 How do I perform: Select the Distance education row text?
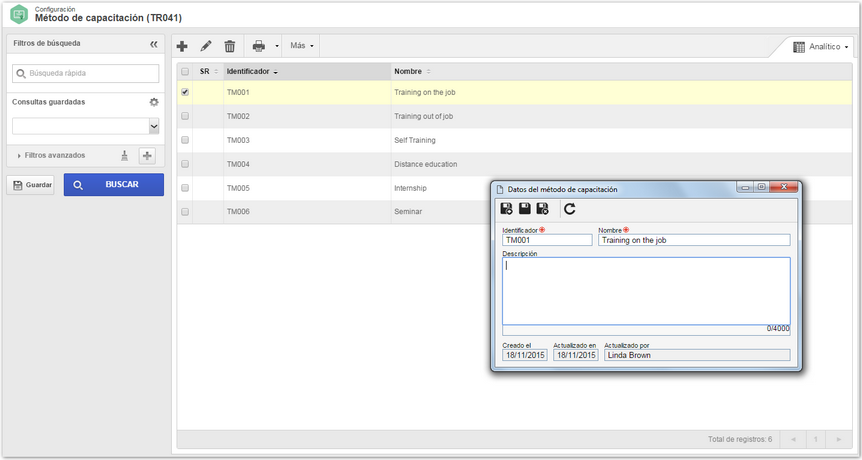pyautogui.click(x=426, y=164)
